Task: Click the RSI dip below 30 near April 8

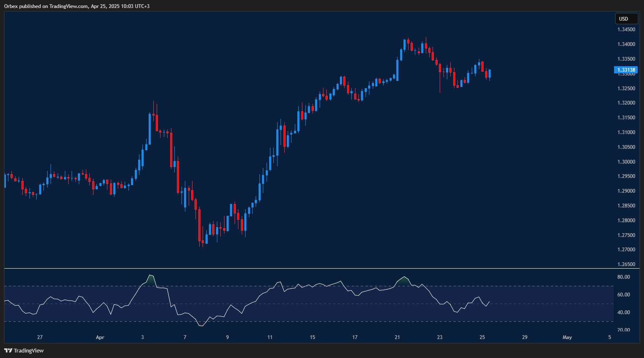Action: click(200, 326)
